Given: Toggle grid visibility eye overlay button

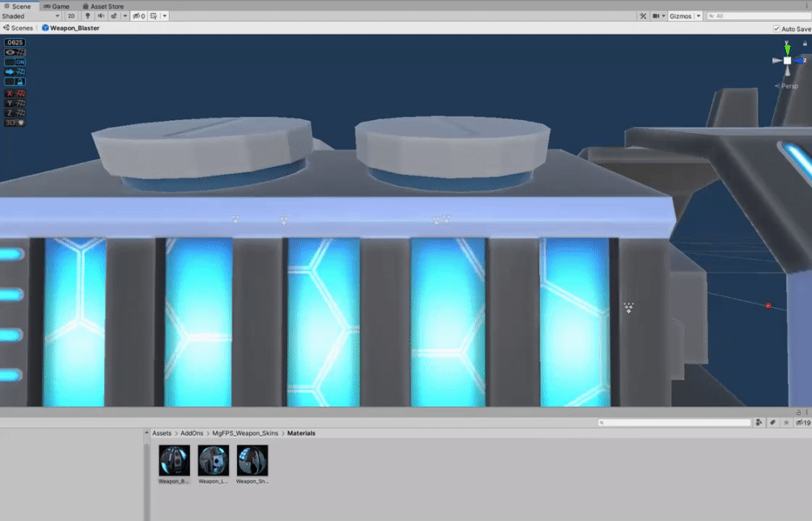Looking at the screenshot, I should (15, 52).
